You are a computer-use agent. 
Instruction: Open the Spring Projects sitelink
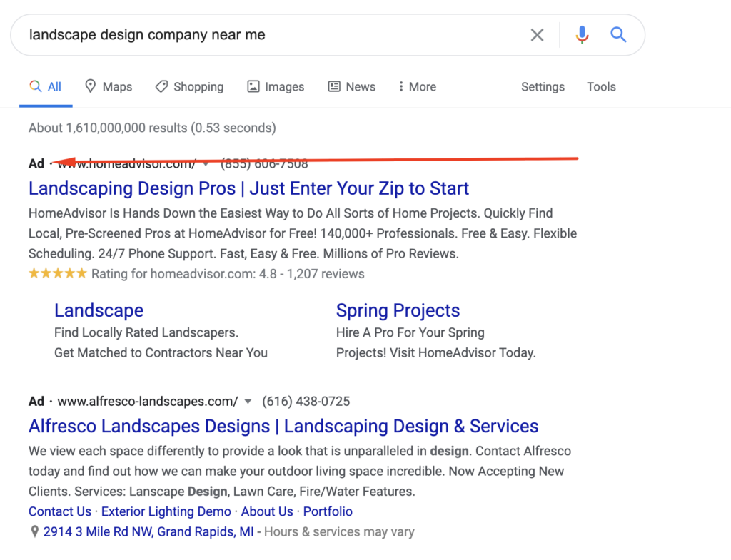[398, 310]
